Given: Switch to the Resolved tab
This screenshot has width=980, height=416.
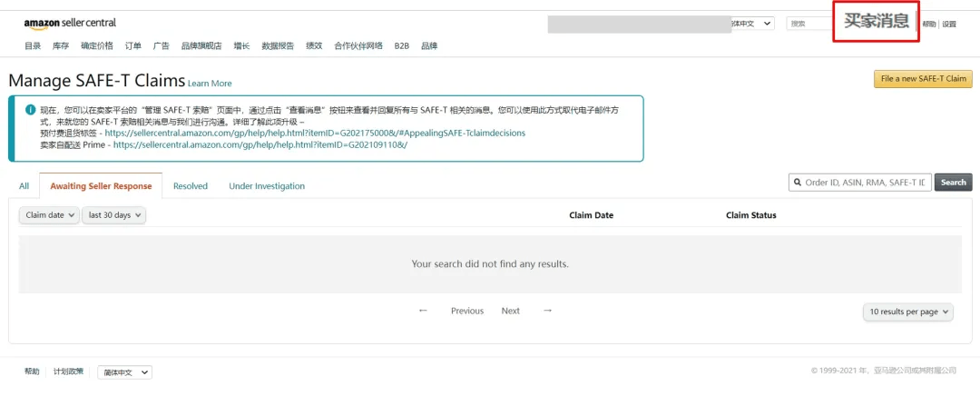Looking at the screenshot, I should click(190, 186).
